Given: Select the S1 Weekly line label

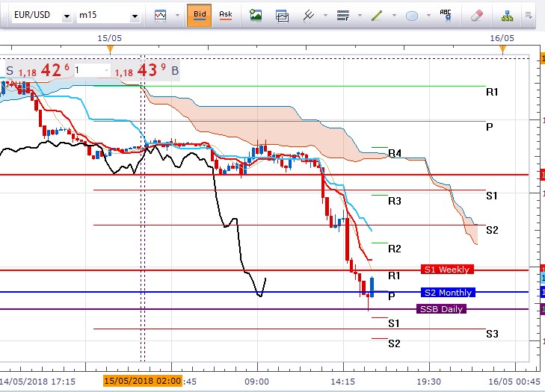Looking at the screenshot, I should [x=447, y=270].
